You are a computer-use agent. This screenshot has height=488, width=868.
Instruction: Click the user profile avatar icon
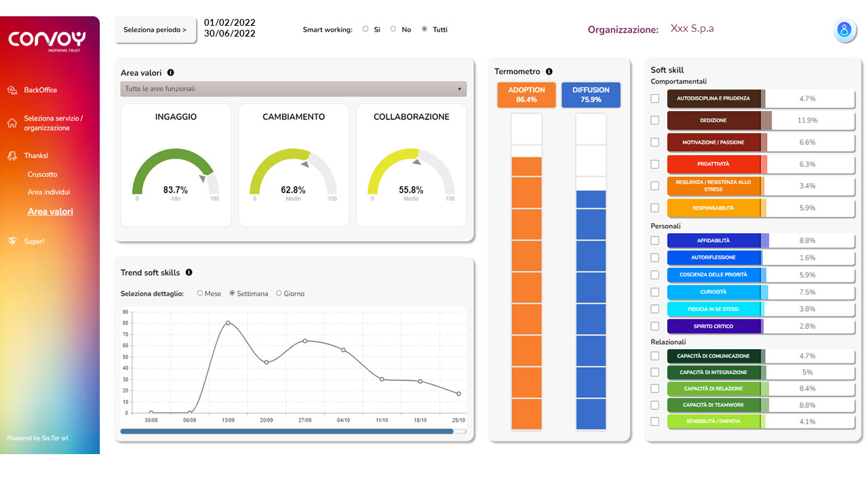(x=844, y=30)
